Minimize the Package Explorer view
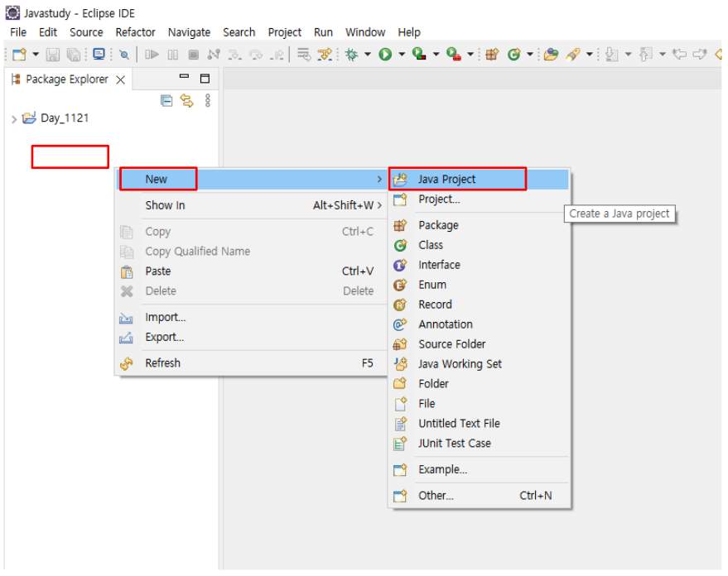 [185, 76]
